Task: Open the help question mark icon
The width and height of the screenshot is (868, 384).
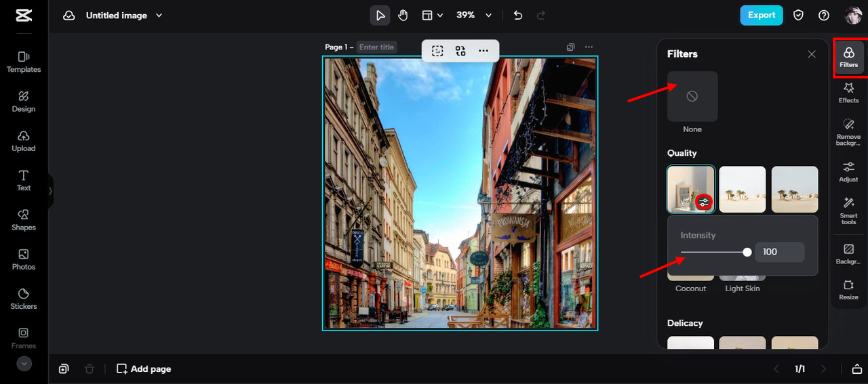Action: click(824, 16)
